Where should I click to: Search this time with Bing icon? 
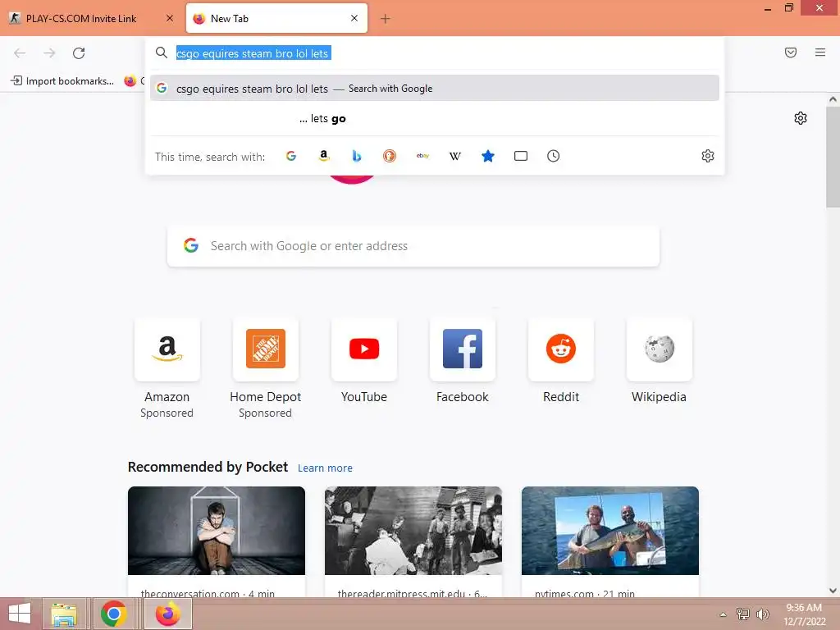tap(357, 156)
